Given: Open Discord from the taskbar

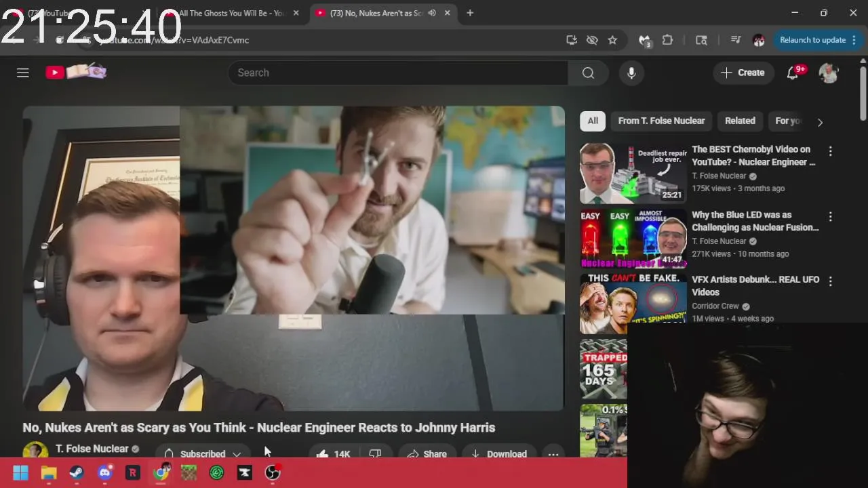Looking at the screenshot, I should [x=104, y=472].
